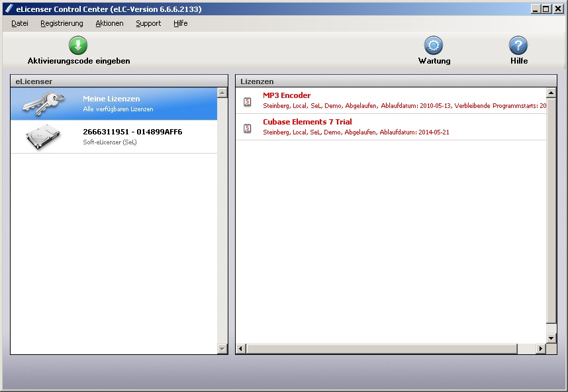
Task: Click the Lizenzen horizontal scrollbar thumb
Action: tap(381, 348)
